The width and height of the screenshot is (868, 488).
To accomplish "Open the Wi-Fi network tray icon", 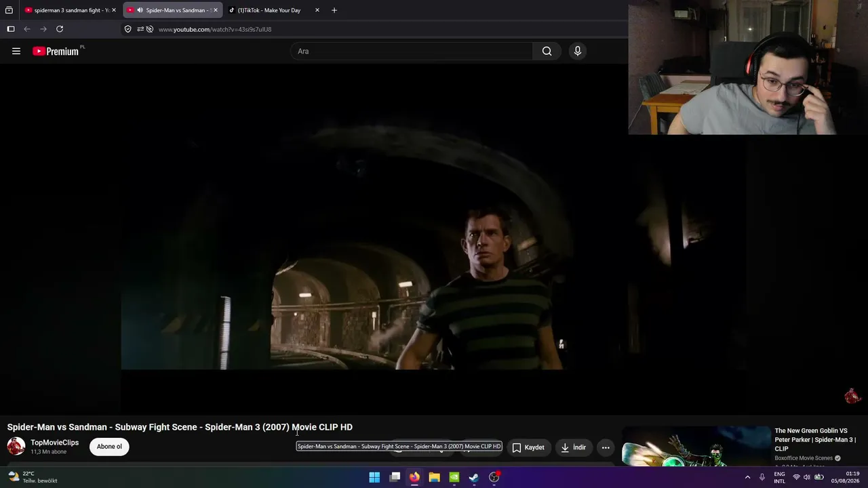I will point(796,477).
